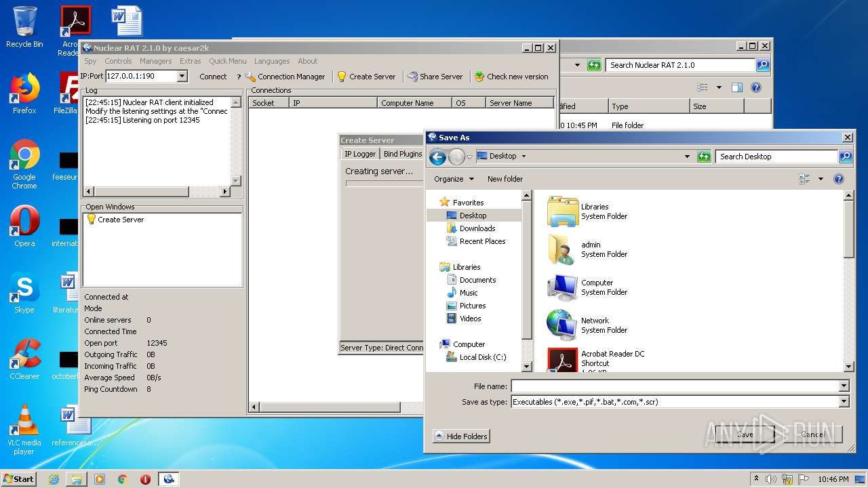Expand the Desktop address bar dropdown
The width and height of the screenshot is (868, 488).
coord(688,157)
